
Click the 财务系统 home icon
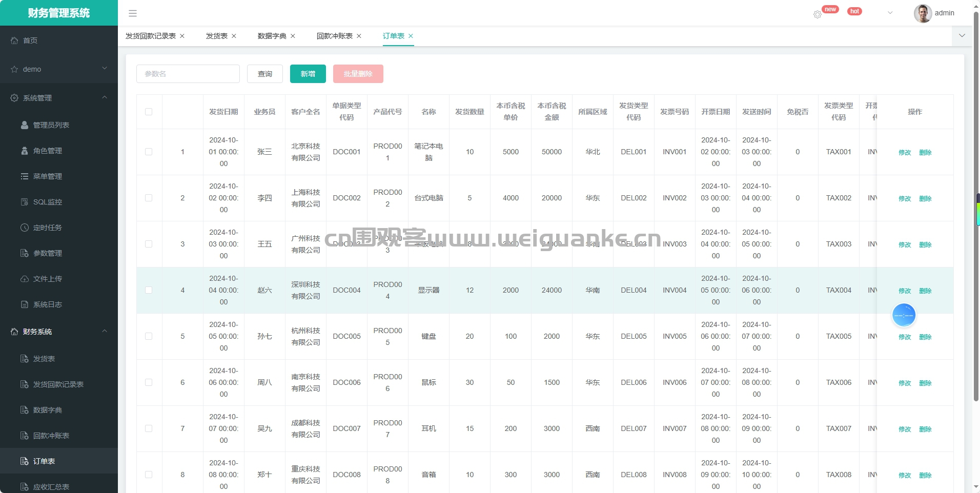[14, 332]
